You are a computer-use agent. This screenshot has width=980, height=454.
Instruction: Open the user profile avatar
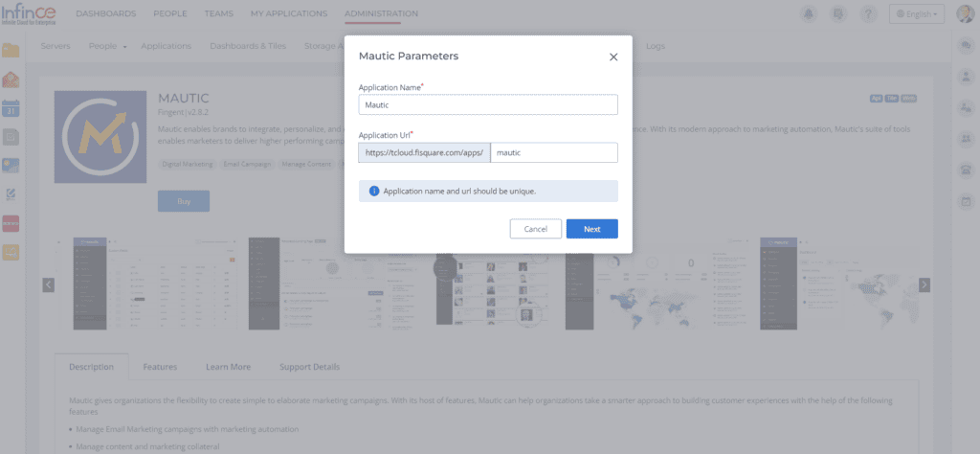[965, 13]
